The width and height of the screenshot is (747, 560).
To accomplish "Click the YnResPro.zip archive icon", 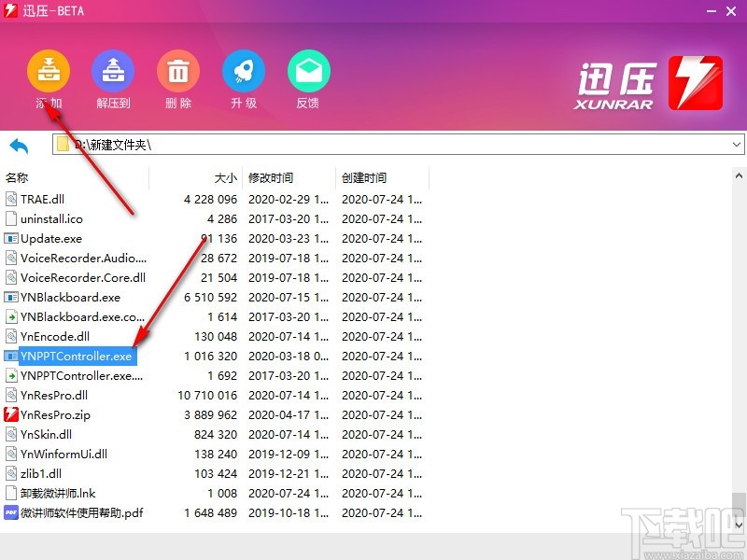I will [12, 415].
